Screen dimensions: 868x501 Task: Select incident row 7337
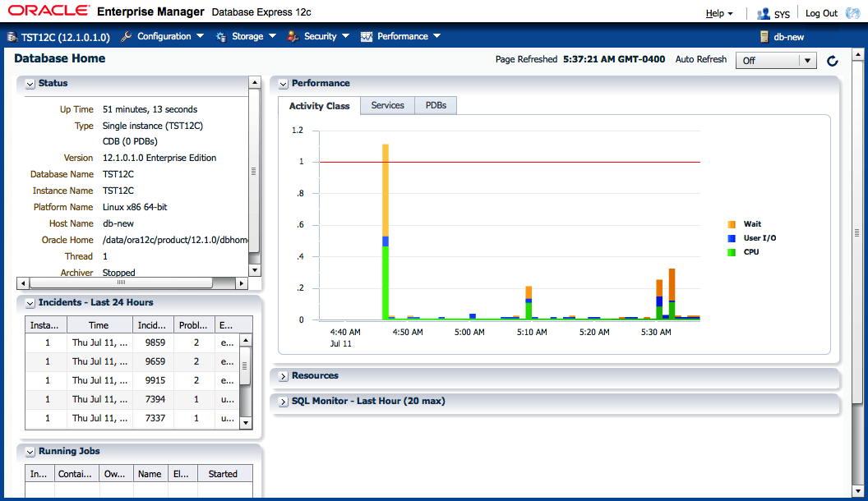(x=132, y=418)
